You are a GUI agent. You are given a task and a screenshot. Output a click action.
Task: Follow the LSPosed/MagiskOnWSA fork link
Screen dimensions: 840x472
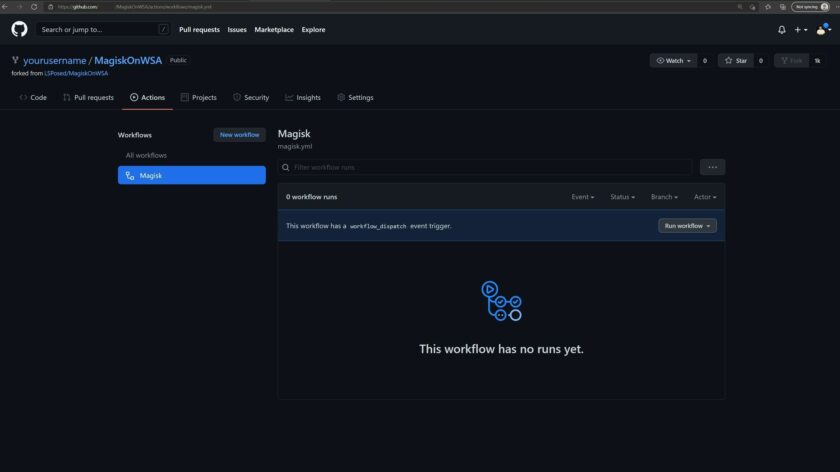[76, 73]
